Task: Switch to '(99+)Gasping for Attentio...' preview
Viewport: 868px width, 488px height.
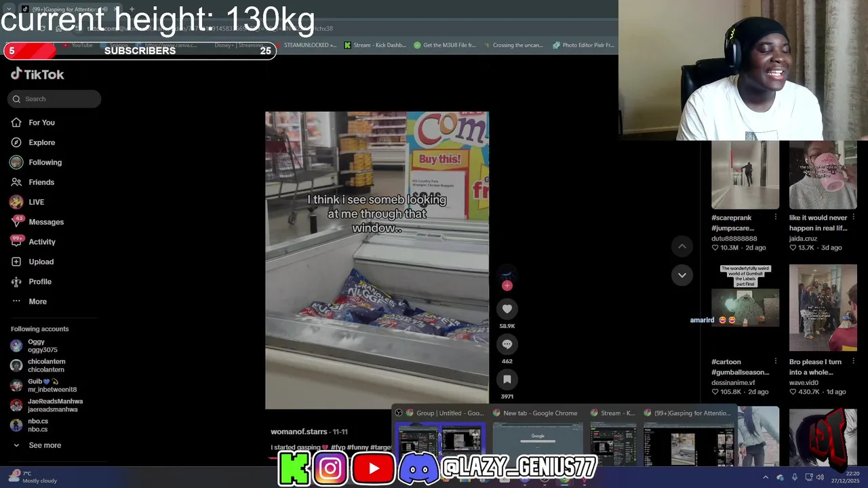Action: [x=688, y=439]
